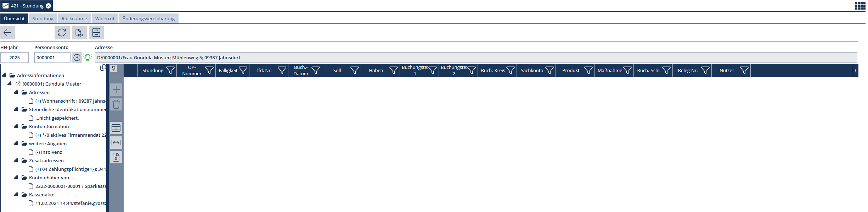Refresh the data with reload icon
The height and width of the screenshot is (212, 868).
(x=62, y=33)
